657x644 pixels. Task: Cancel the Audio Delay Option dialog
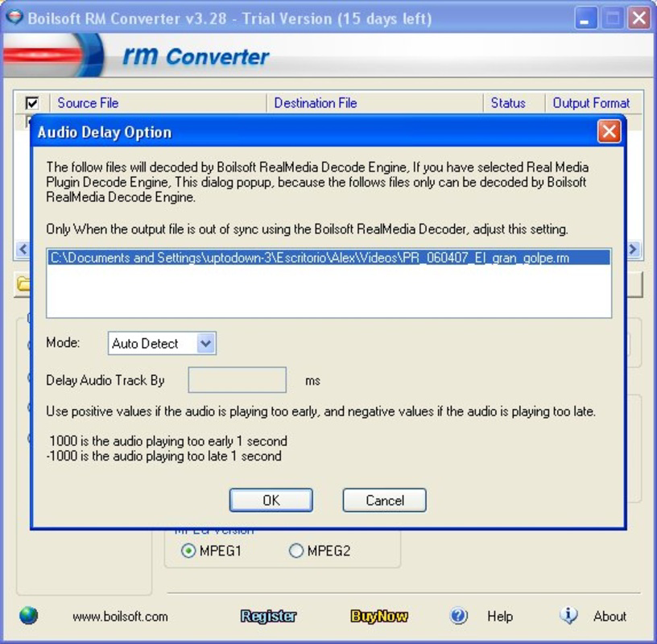(384, 500)
